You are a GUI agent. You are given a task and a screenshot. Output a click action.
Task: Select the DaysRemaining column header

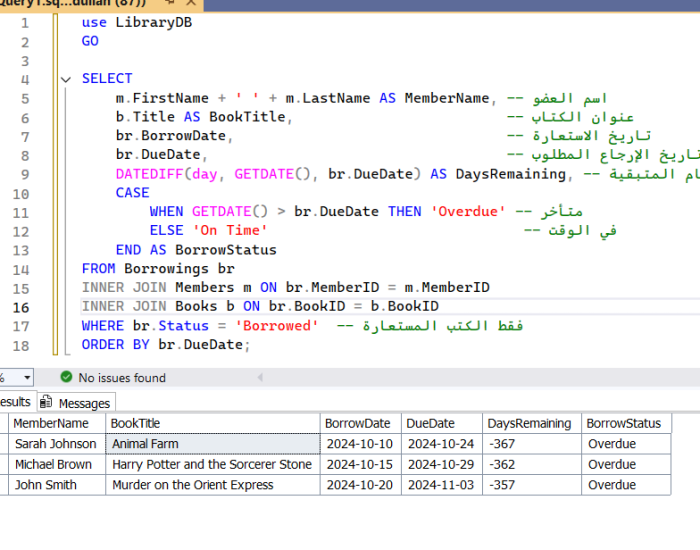tap(529, 423)
